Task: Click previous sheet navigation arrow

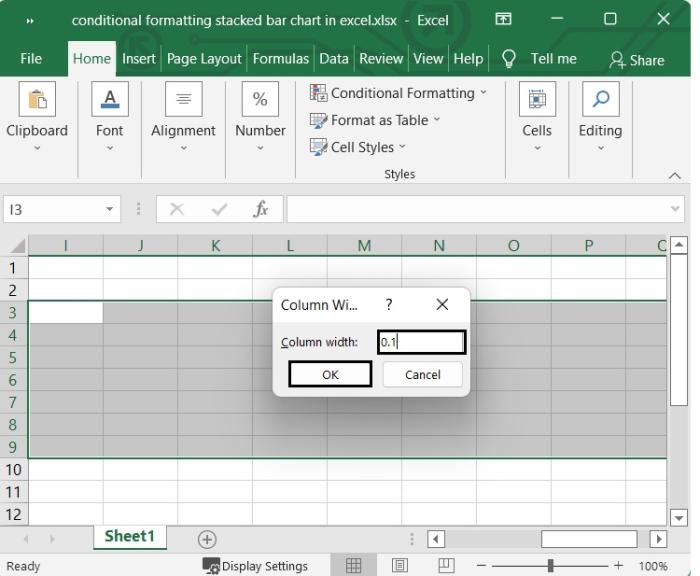Action: 26,539
